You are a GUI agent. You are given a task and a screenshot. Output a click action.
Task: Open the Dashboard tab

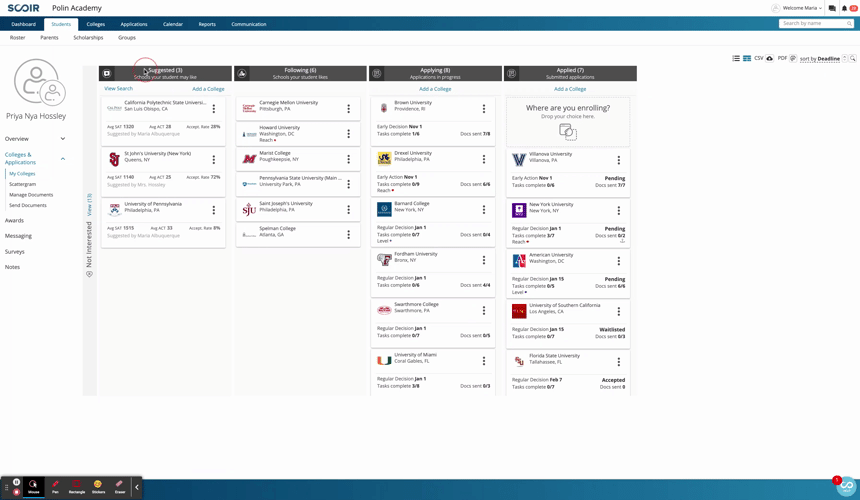pyautogui.click(x=24, y=24)
